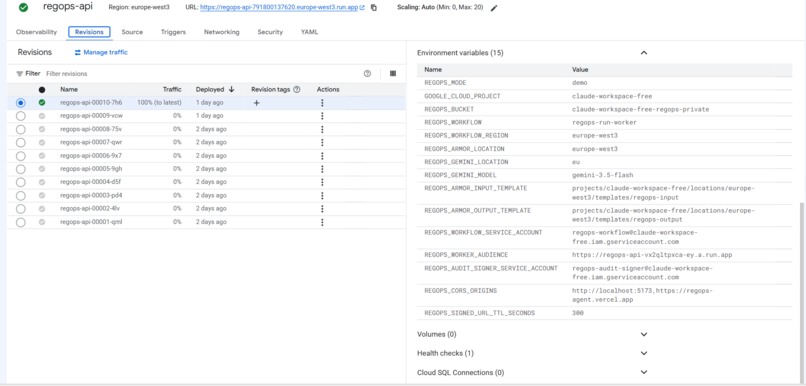Click the Deployed sort arrow icon
Viewport: 806px width, 386px height.
(x=231, y=89)
